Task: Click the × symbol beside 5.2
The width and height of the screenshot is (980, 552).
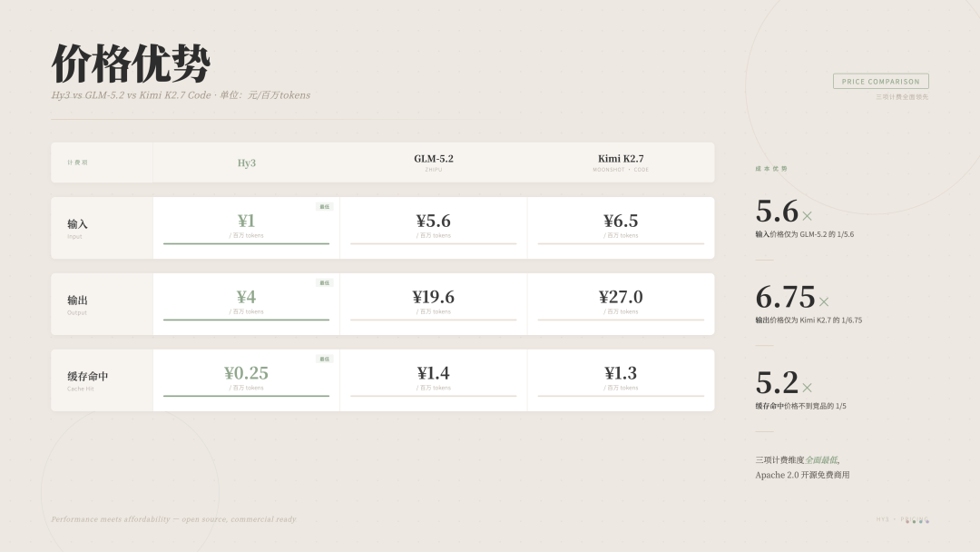Action: 807,388
